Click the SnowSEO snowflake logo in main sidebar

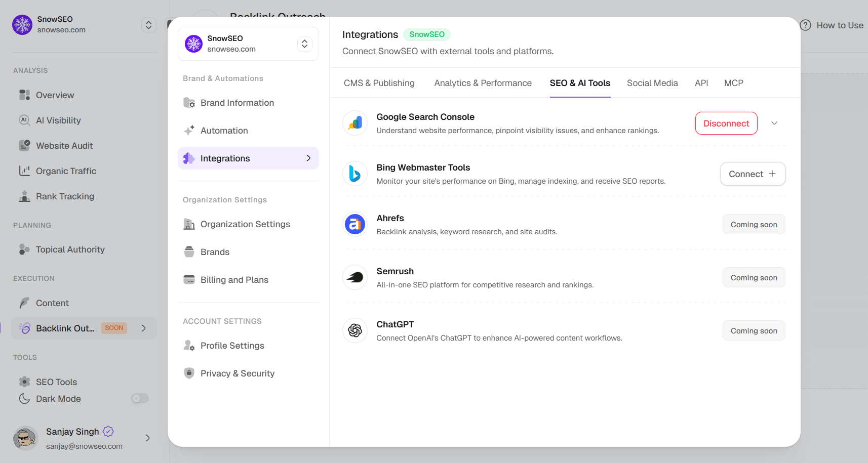(22, 25)
